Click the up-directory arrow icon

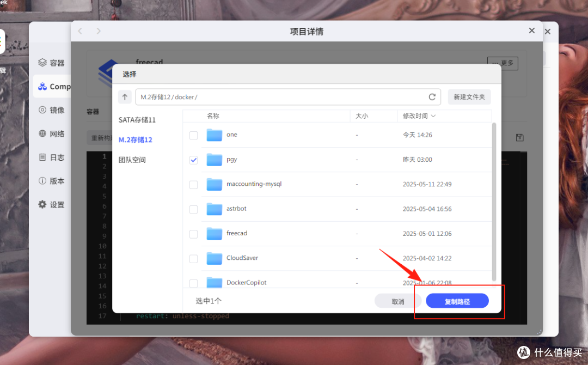click(125, 97)
